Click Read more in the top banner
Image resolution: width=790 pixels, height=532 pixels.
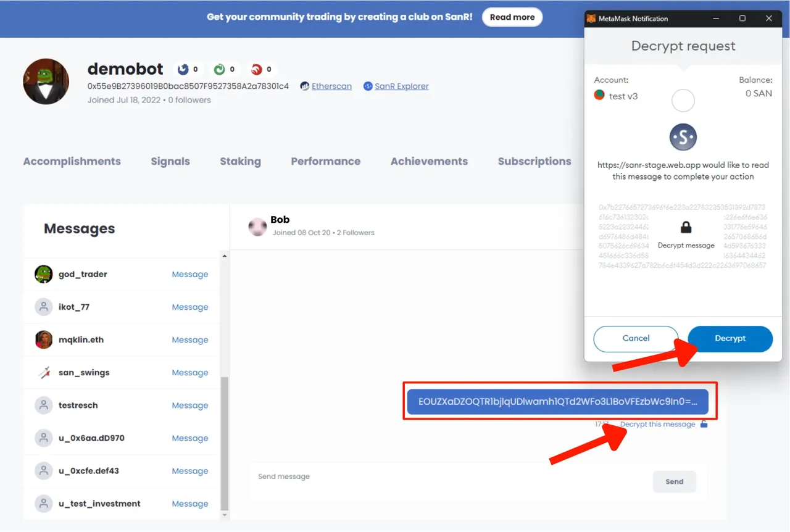click(512, 17)
